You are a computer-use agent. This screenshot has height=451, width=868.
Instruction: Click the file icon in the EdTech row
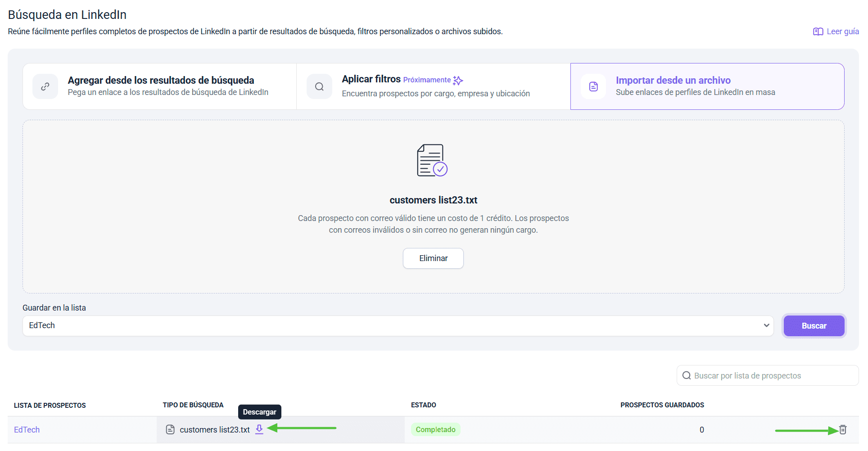point(170,429)
